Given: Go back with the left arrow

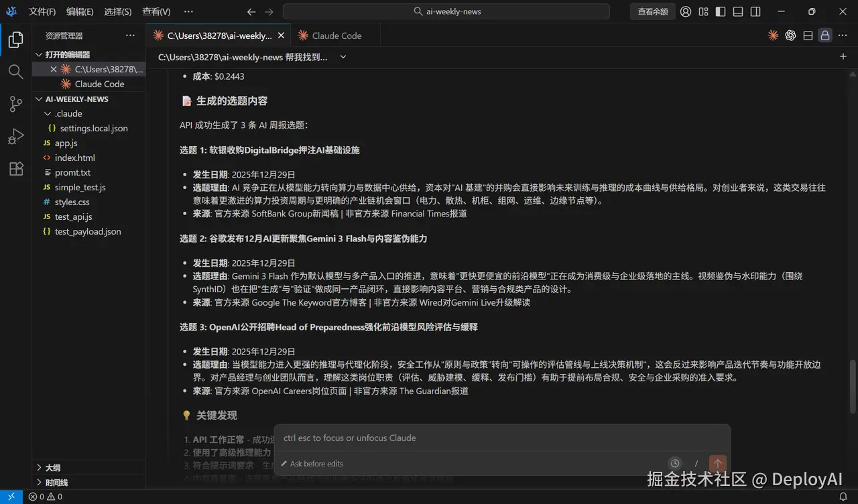Looking at the screenshot, I should [251, 11].
